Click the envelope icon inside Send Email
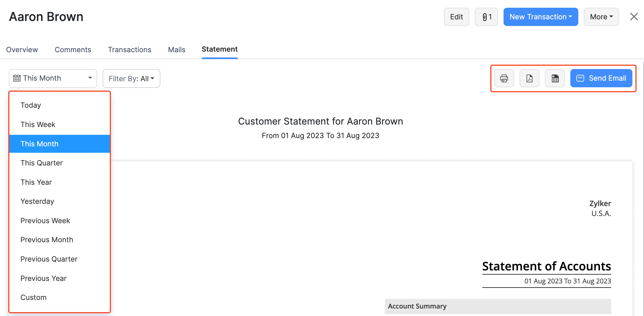644x316 pixels. pos(580,78)
